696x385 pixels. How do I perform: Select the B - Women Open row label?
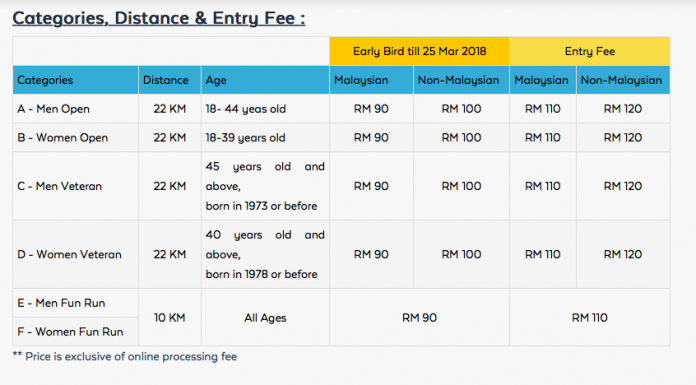click(75, 138)
